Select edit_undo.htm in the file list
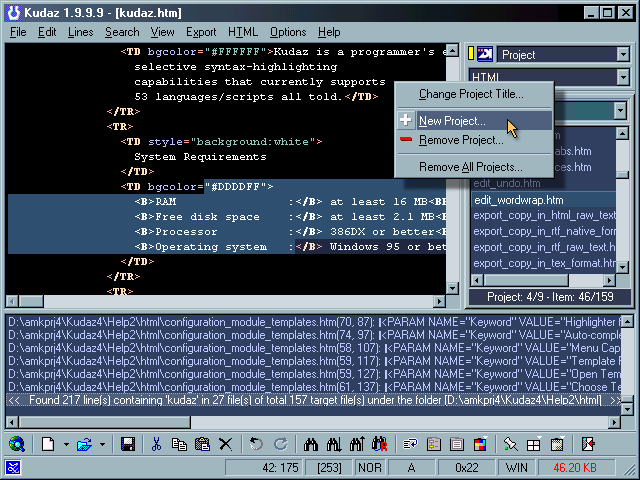The height and width of the screenshot is (480, 640). 543,184
